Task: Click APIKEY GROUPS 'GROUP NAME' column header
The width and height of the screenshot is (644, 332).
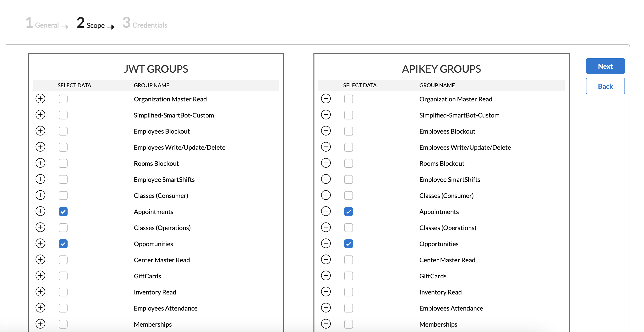Action: 437,85
